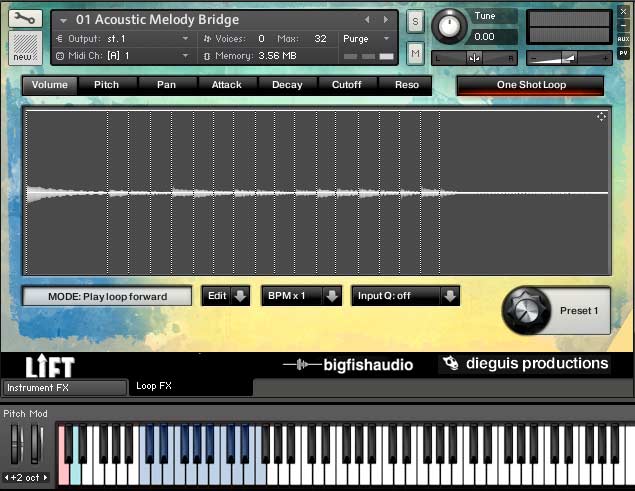
Task: Click the previous preset left arrow
Action: (x=367, y=19)
